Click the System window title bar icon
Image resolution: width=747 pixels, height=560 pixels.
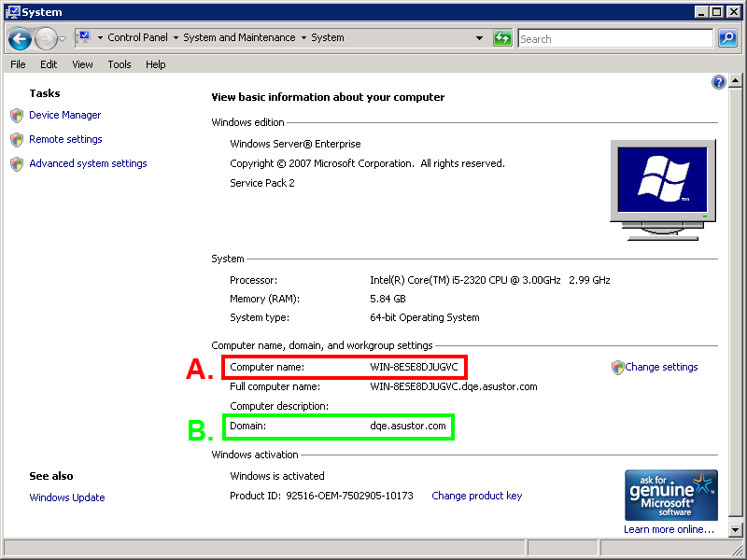(x=12, y=11)
